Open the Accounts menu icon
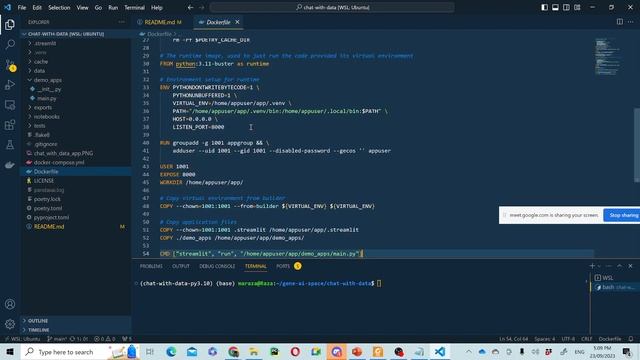This screenshot has height=360, width=640. 10,304
